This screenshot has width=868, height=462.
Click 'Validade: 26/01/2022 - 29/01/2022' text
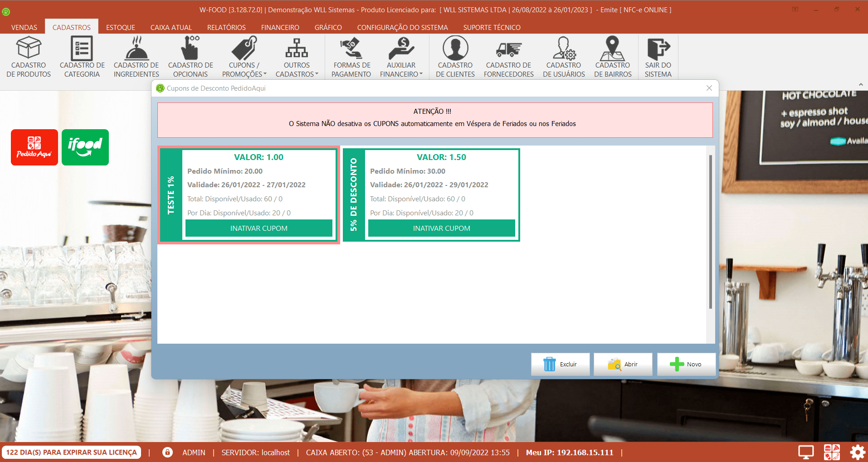(x=429, y=185)
